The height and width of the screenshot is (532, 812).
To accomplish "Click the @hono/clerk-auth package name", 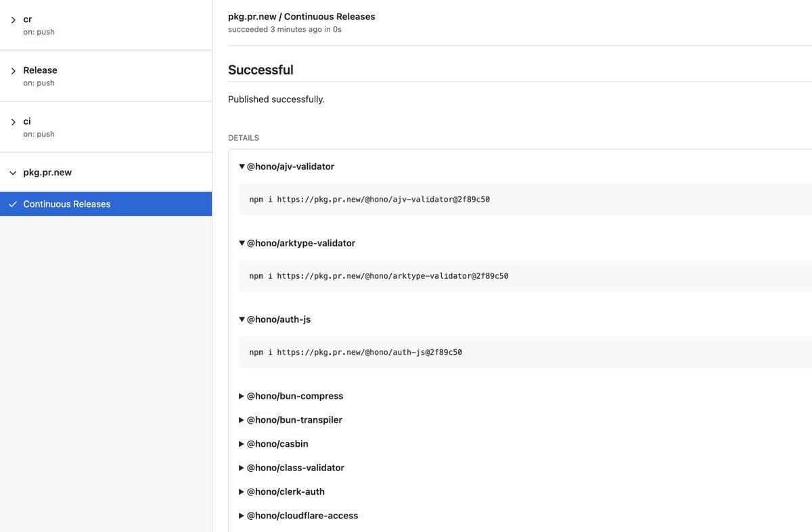I will point(286,491).
